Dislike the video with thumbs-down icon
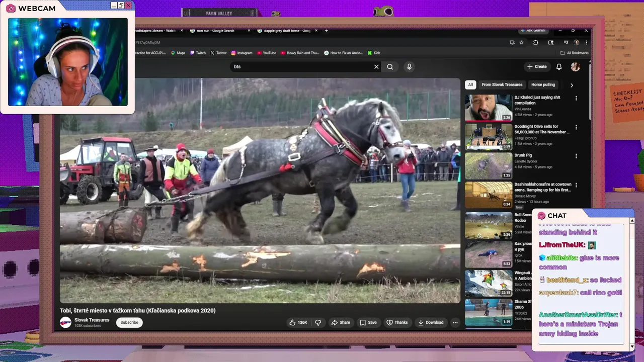Image resolution: width=644 pixels, height=362 pixels. click(x=317, y=322)
